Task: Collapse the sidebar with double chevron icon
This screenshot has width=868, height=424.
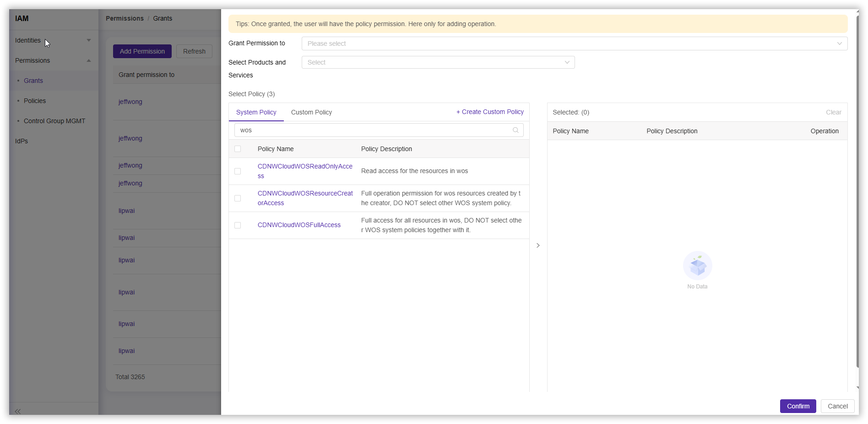Action: (18, 411)
